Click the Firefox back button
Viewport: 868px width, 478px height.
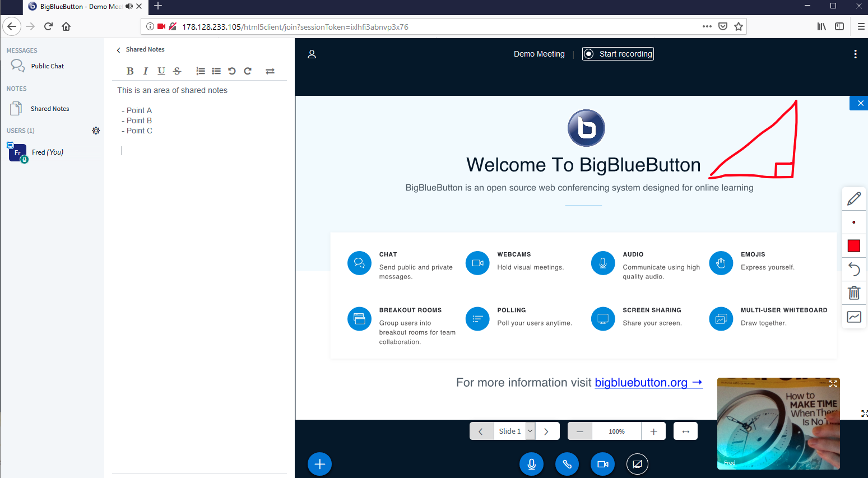click(12, 26)
